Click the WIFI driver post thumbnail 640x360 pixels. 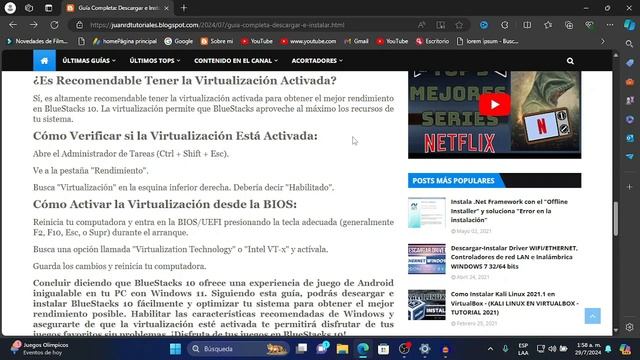point(427,259)
